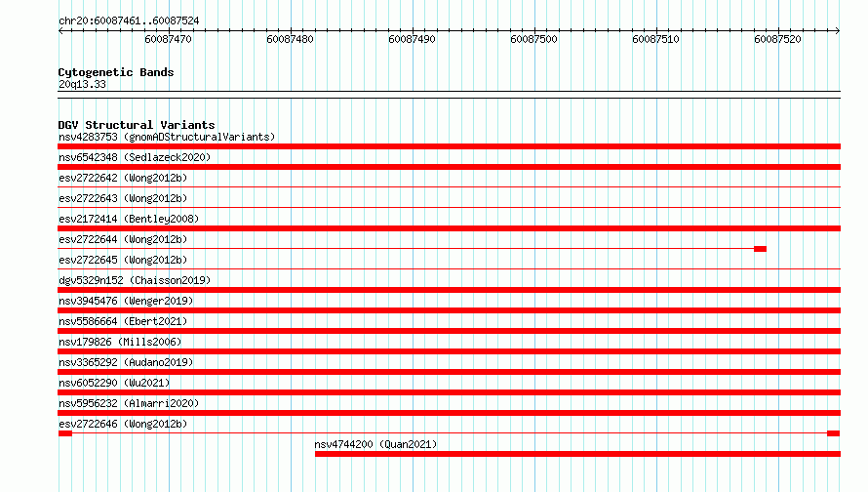Click the red bar under nsv5956232

(x=449, y=413)
